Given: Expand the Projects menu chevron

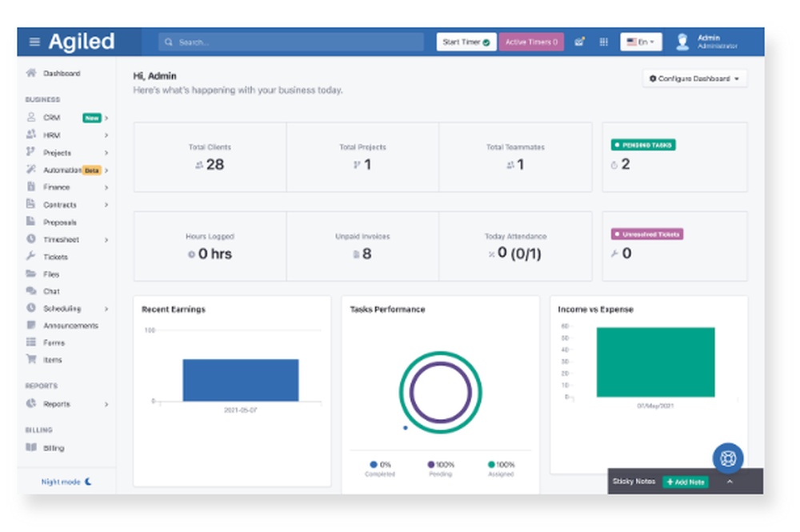Looking at the screenshot, I should (x=106, y=153).
